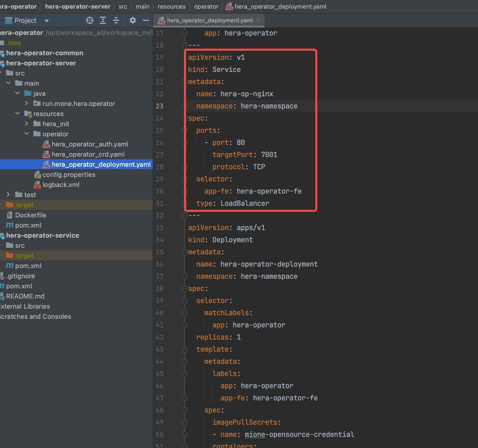
Task: Fold spec block at line 38
Action: pyautogui.click(x=185, y=288)
